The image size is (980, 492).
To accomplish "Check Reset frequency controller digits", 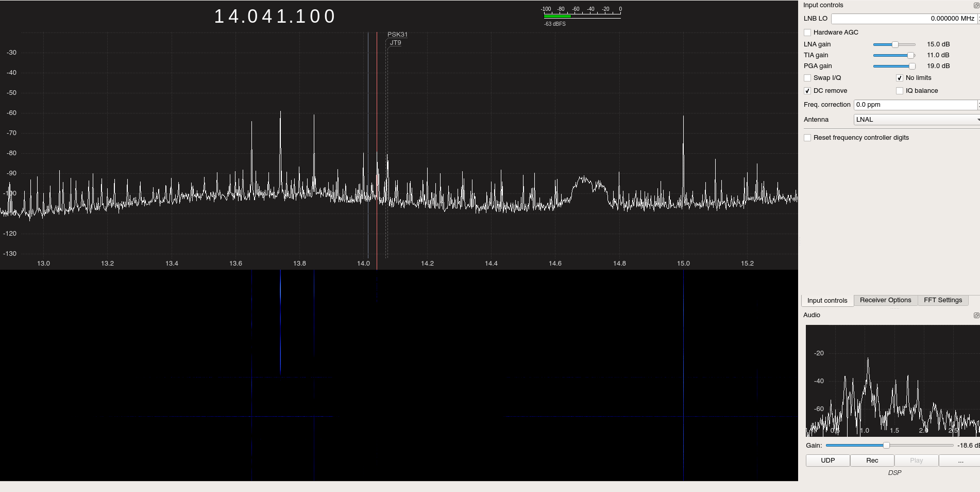I will [x=807, y=138].
